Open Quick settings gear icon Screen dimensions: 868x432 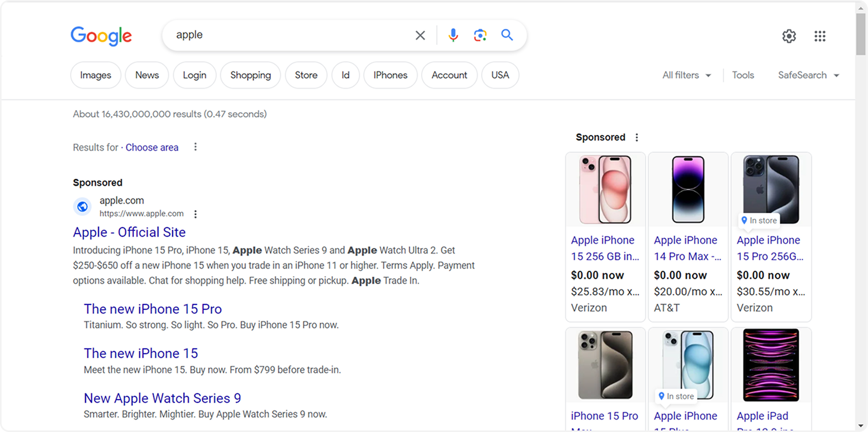(789, 36)
